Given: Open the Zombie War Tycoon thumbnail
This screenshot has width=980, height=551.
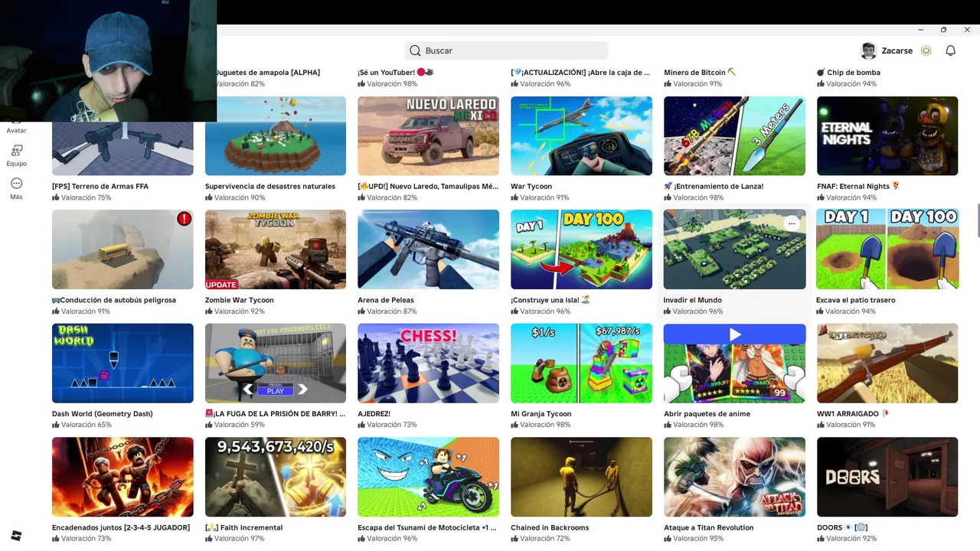Looking at the screenshot, I should click(x=276, y=249).
